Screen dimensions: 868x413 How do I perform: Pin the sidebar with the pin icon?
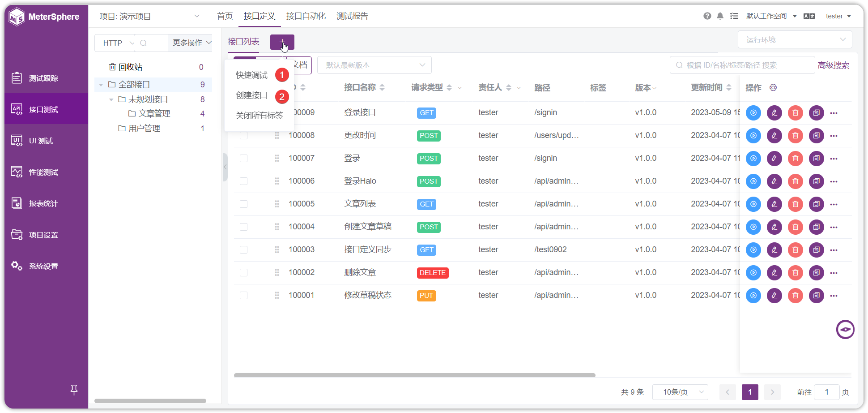pyautogui.click(x=74, y=390)
